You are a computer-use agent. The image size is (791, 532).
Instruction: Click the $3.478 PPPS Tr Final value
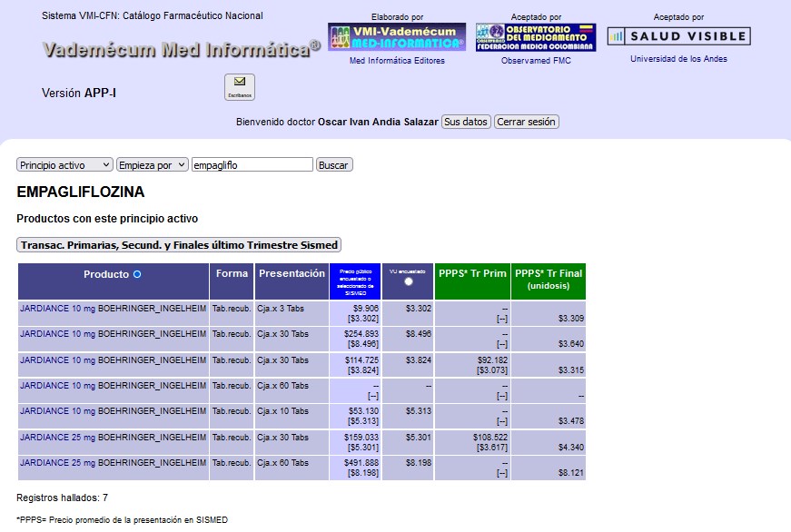coord(571,421)
